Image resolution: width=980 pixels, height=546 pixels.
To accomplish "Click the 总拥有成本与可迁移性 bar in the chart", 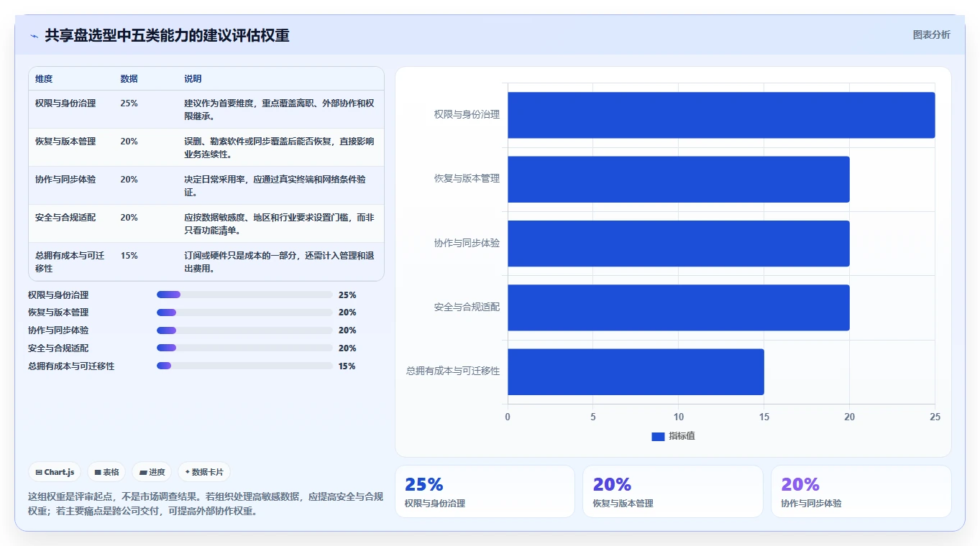I will pyautogui.click(x=636, y=371).
